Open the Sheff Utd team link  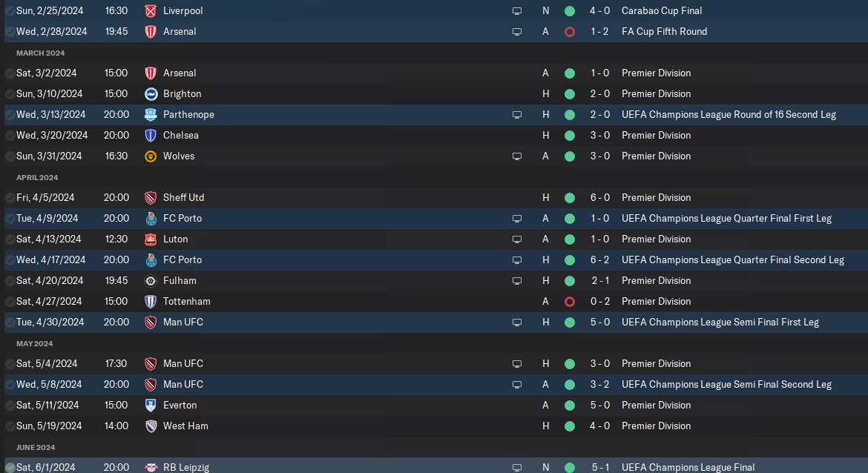coord(183,197)
